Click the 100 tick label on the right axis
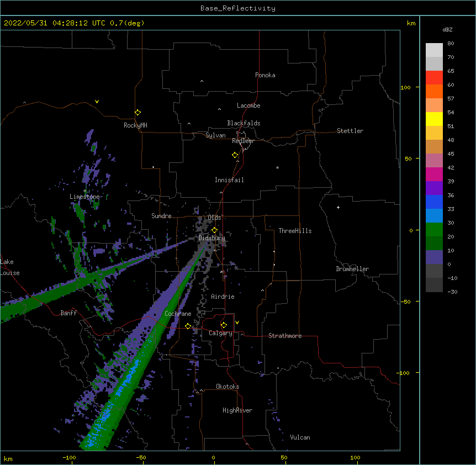Screen dimensions: 476x465 [x=405, y=87]
